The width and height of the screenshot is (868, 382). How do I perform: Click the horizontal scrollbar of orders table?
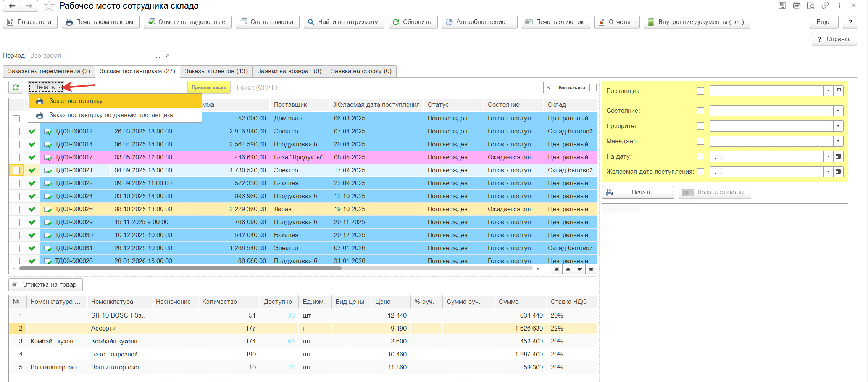pos(181,268)
